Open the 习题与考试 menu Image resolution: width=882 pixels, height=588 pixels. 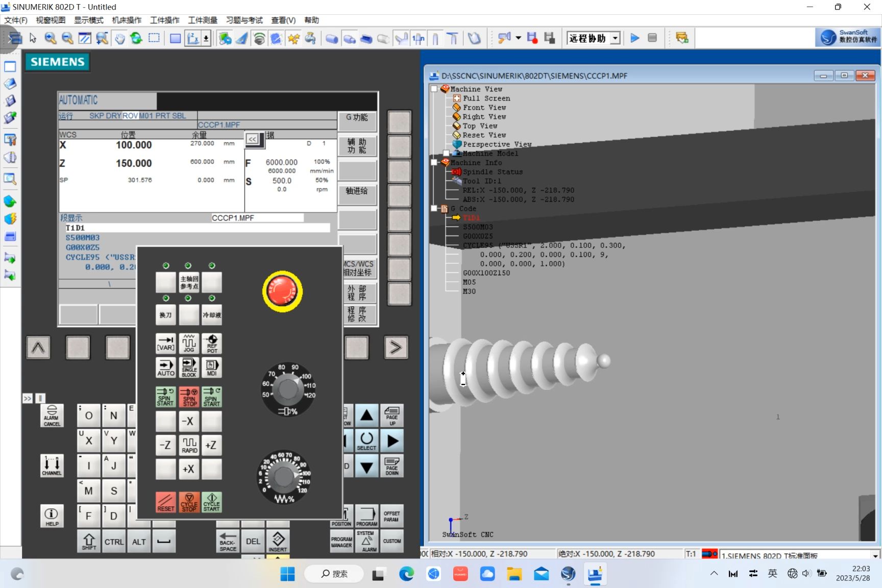[x=244, y=20]
